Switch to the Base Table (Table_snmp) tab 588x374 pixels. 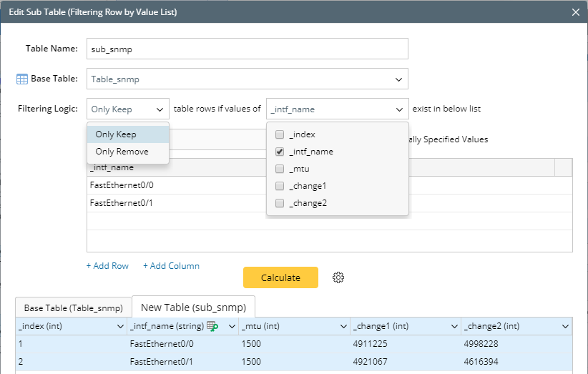coord(74,307)
